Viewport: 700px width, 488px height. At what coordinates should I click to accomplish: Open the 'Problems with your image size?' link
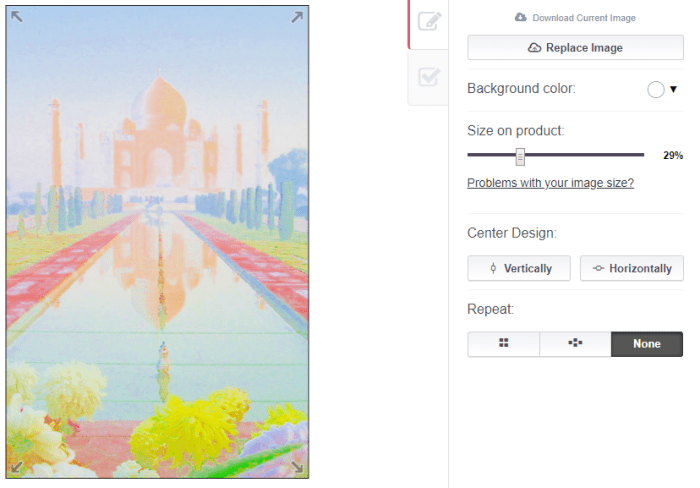pos(550,183)
